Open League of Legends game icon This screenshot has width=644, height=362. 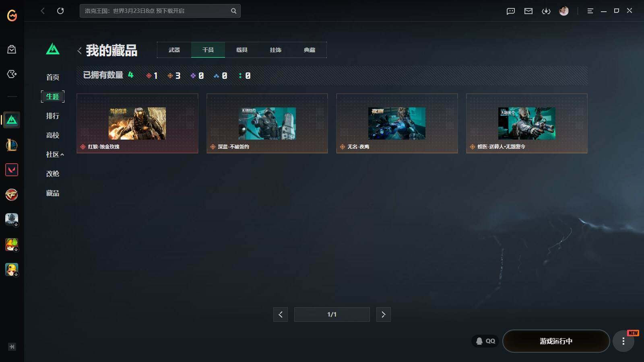[12, 145]
